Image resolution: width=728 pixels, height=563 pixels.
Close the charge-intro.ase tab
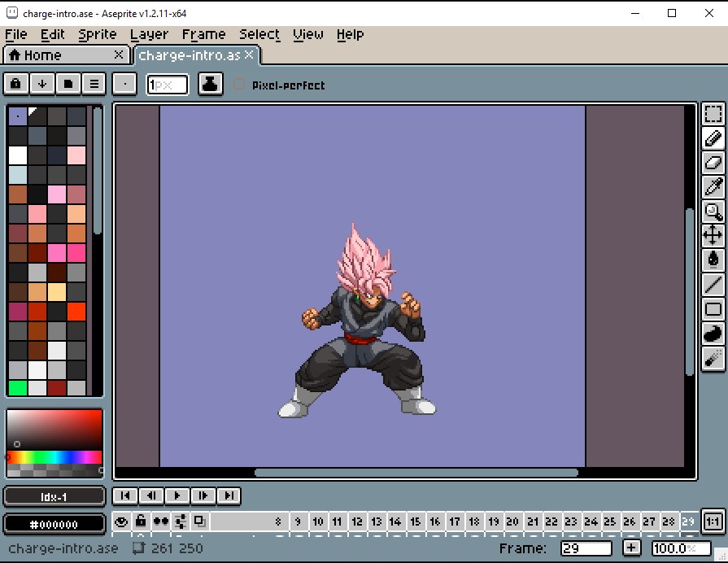coord(250,55)
